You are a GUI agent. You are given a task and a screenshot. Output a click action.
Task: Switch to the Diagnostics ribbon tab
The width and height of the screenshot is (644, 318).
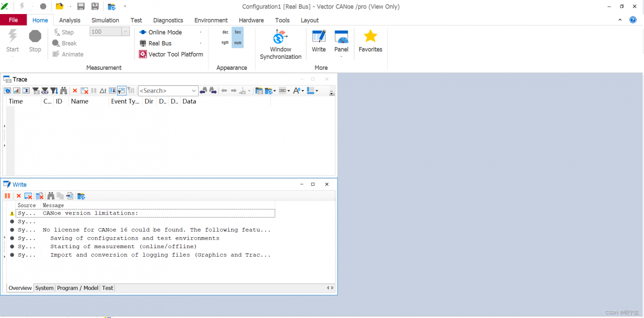(x=168, y=20)
